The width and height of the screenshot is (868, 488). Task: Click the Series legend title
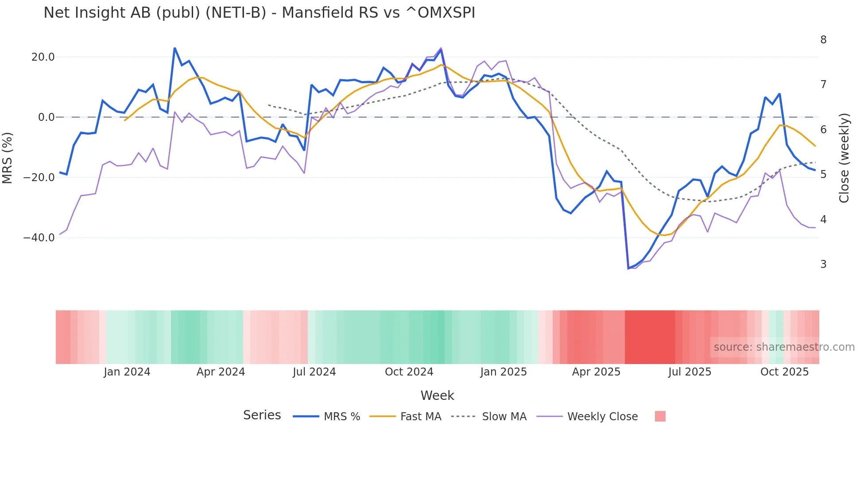click(x=262, y=415)
